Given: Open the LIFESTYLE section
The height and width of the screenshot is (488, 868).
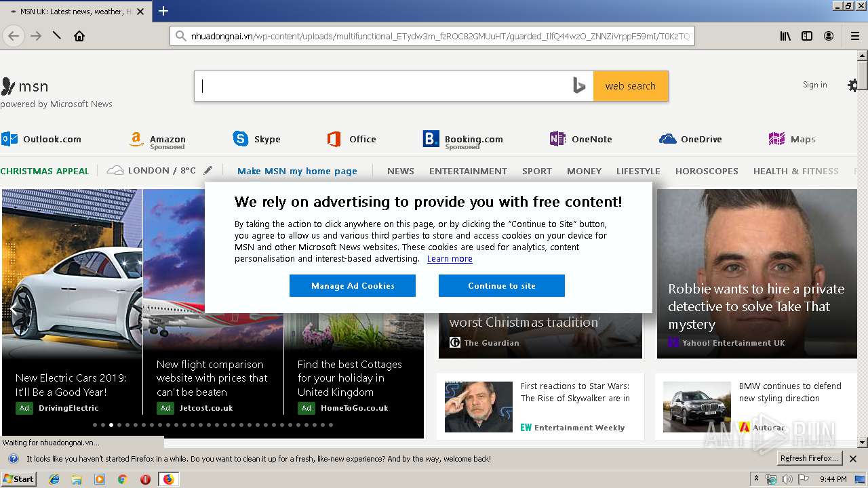Looking at the screenshot, I should [638, 171].
